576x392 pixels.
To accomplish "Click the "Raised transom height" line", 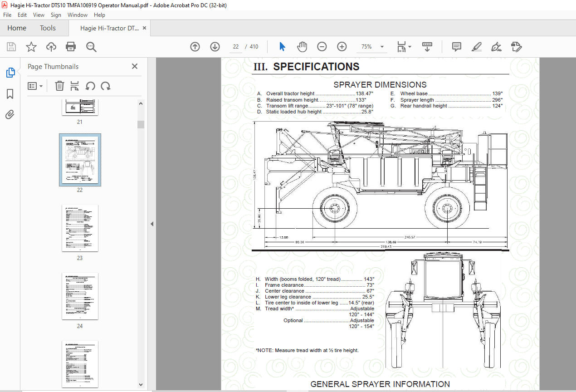I will tap(312, 100).
